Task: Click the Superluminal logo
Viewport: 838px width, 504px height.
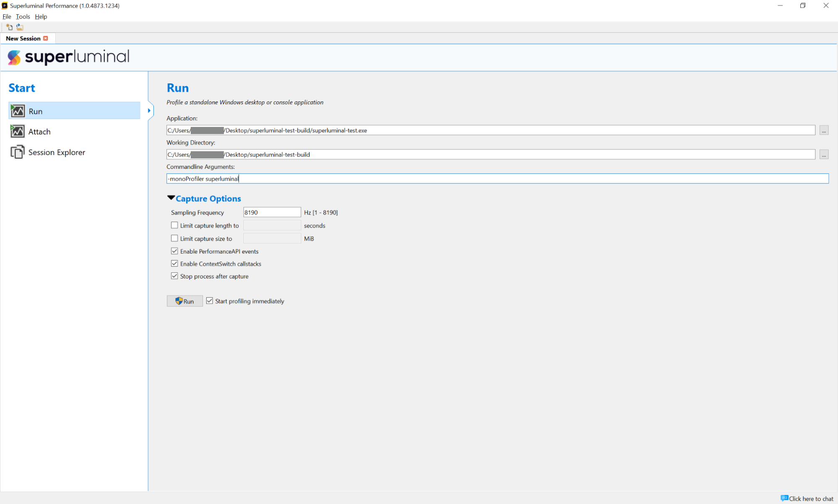Action: coord(68,57)
